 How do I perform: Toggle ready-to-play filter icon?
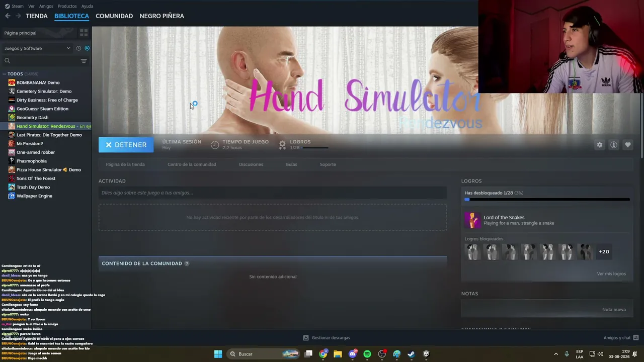[87, 48]
